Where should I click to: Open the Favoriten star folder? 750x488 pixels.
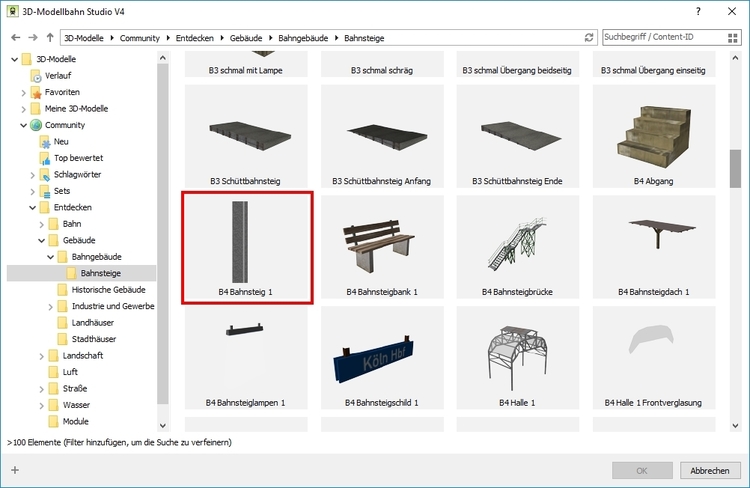36,92
